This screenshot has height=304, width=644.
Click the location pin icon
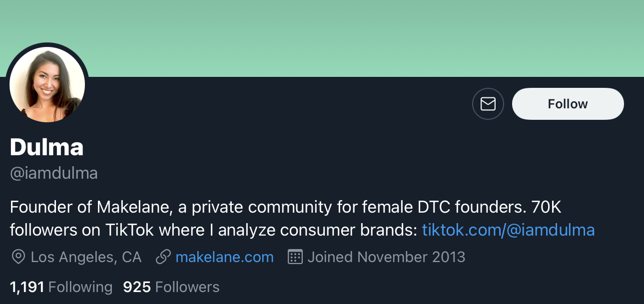pos(18,257)
